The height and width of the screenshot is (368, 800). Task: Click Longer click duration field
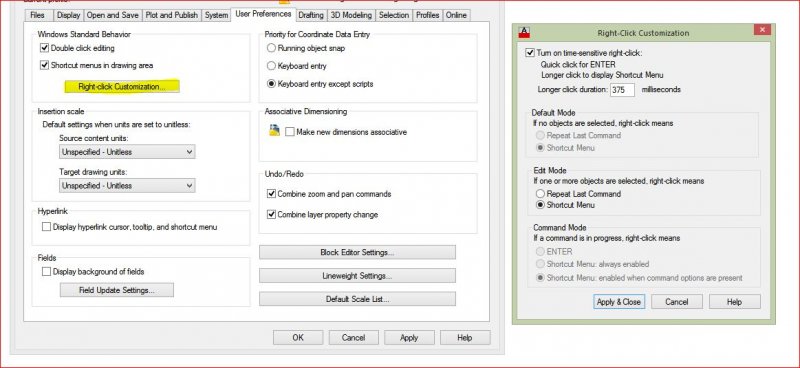tap(622, 90)
